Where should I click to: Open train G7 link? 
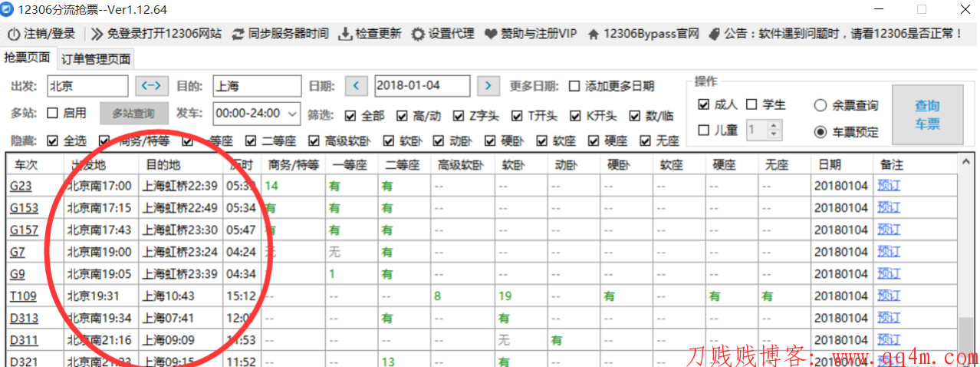16,252
